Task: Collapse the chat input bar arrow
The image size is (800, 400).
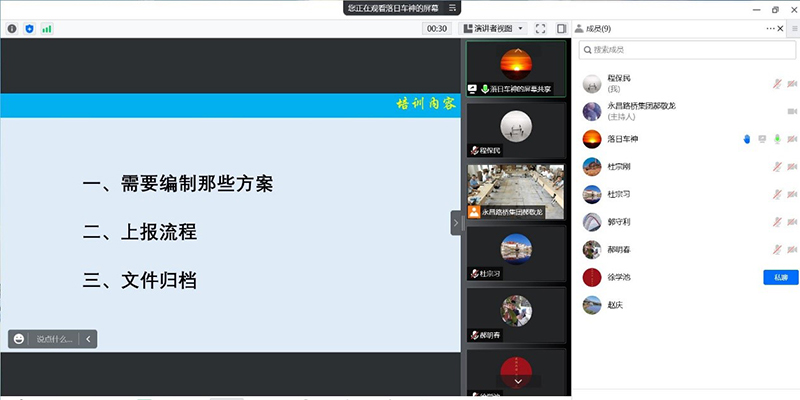Action: click(x=88, y=339)
